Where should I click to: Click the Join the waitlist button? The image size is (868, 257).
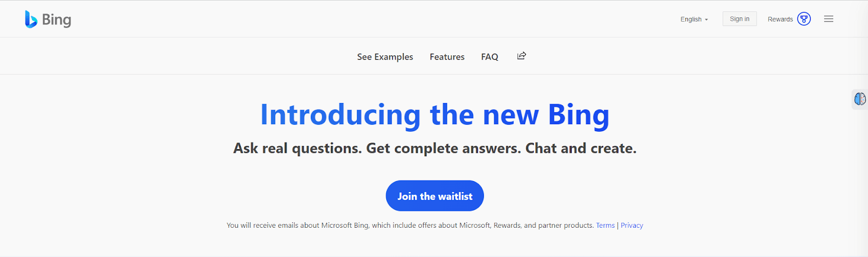click(x=435, y=196)
